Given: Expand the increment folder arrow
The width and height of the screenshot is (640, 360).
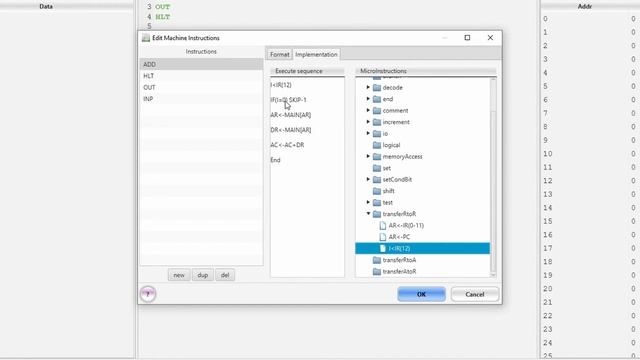Looking at the screenshot, I should pyautogui.click(x=368, y=122).
